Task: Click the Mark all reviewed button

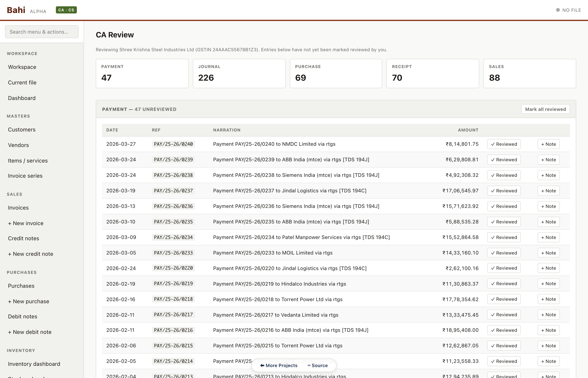Action: (x=545, y=109)
